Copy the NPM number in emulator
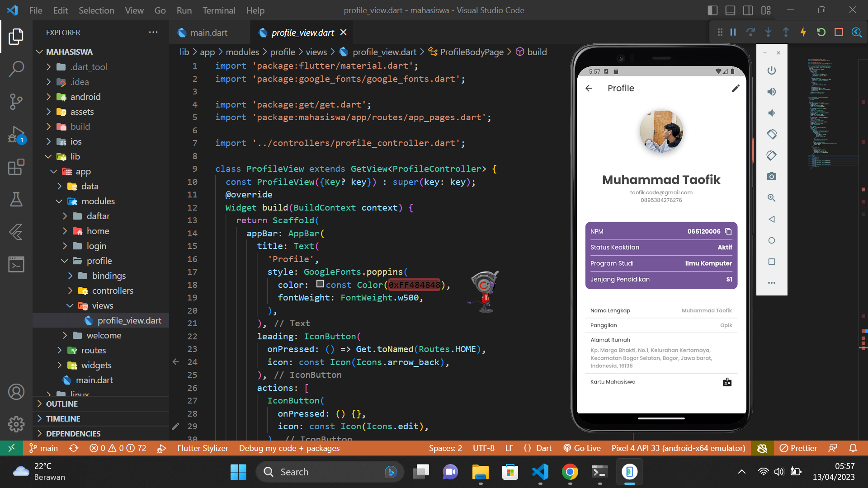Viewport: 868px width, 488px height. point(728,232)
